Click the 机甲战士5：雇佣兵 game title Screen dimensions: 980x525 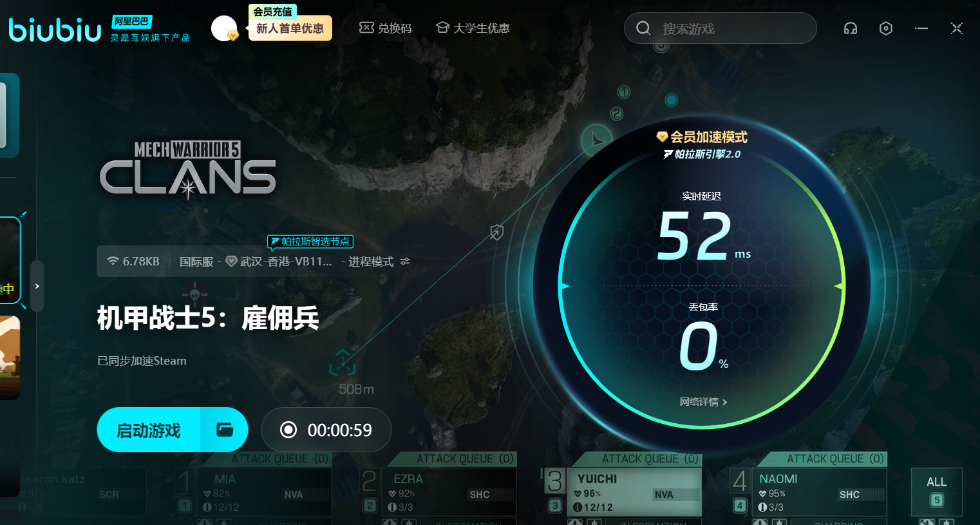pyautogui.click(x=208, y=318)
